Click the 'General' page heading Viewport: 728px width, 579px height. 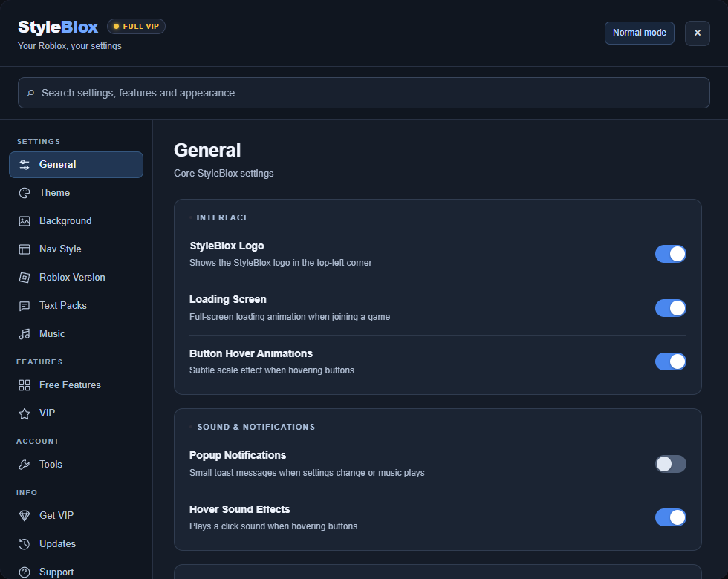(x=207, y=150)
